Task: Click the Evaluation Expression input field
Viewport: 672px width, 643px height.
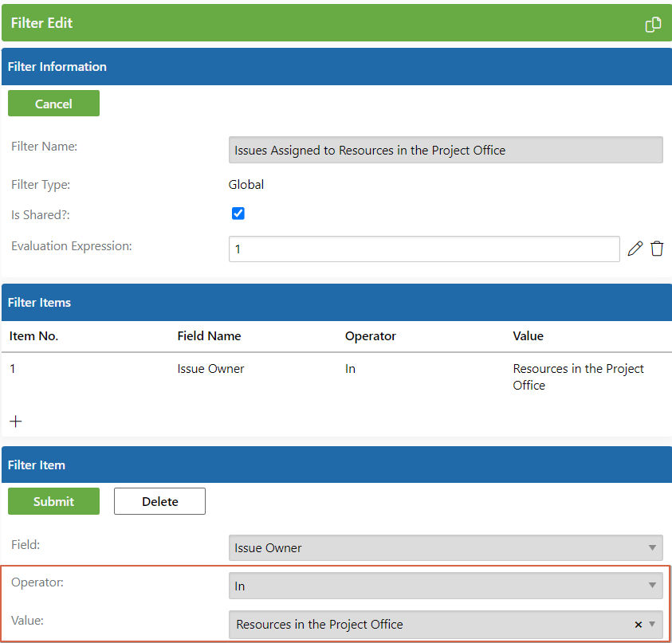Action: coord(424,249)
